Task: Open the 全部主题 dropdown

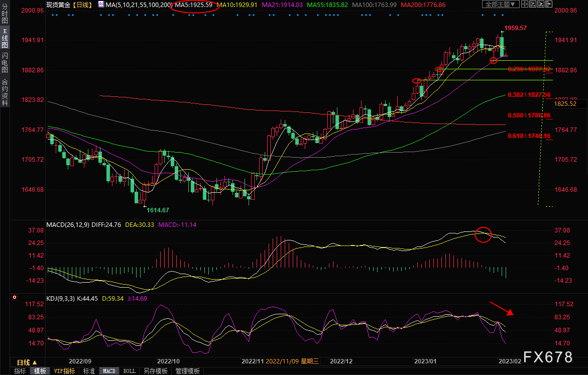Action: [x=500, y=5]
